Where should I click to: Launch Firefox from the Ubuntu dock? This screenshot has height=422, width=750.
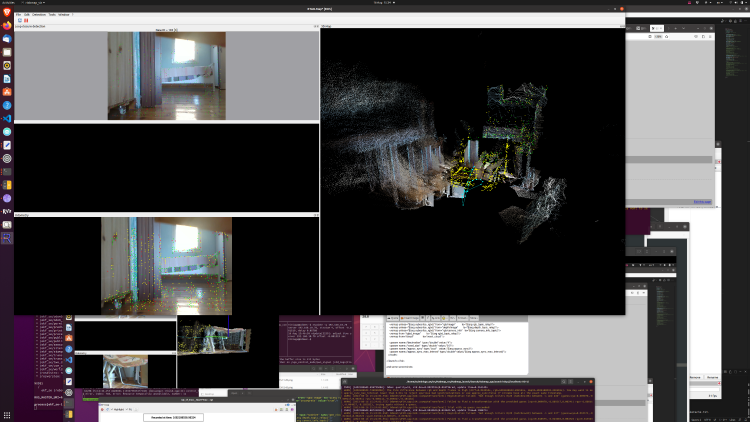coord(7,26)
